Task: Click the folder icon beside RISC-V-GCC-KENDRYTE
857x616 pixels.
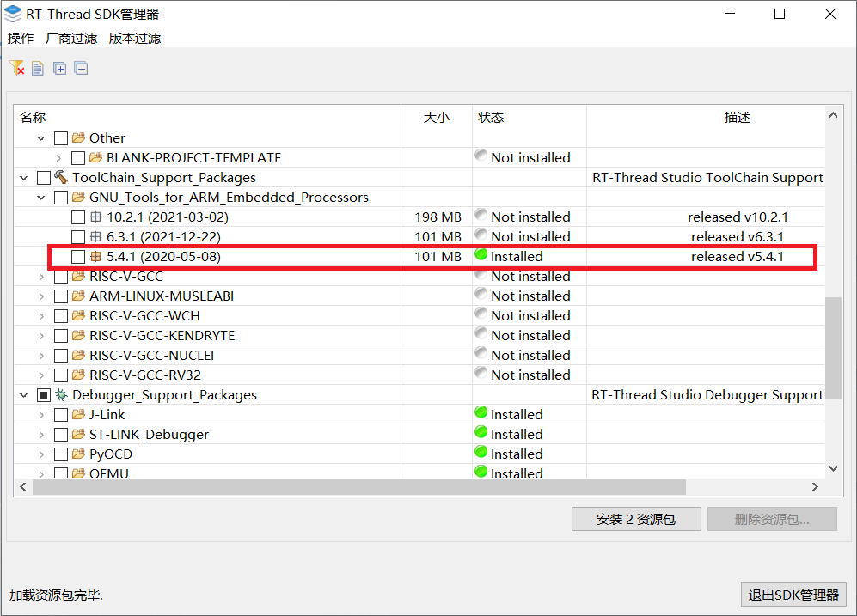Action: [79, 335]
